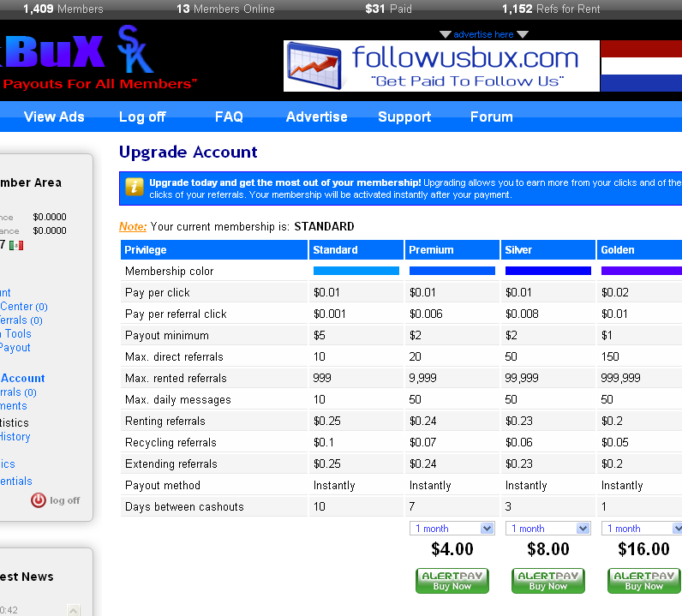Screen dimensions: 682x616
Task: Click the Upgrade Account heading
Action: pyautogui.click(x=188, y=152)
